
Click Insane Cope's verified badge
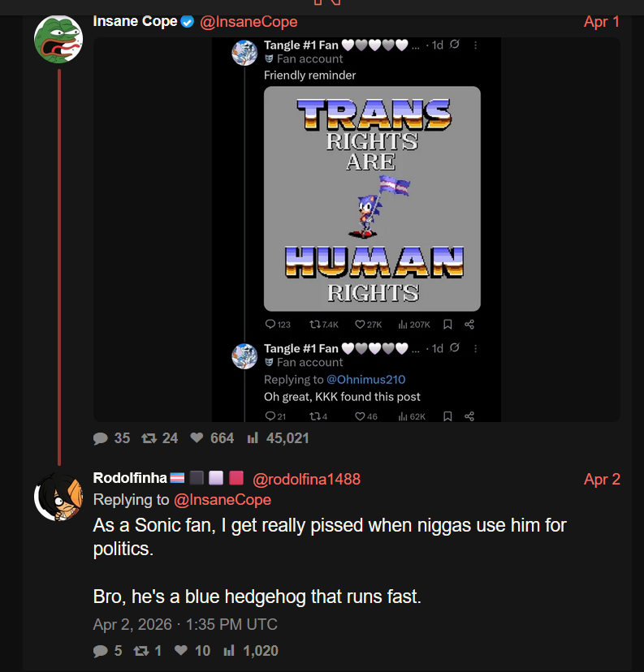click(188, 22)
